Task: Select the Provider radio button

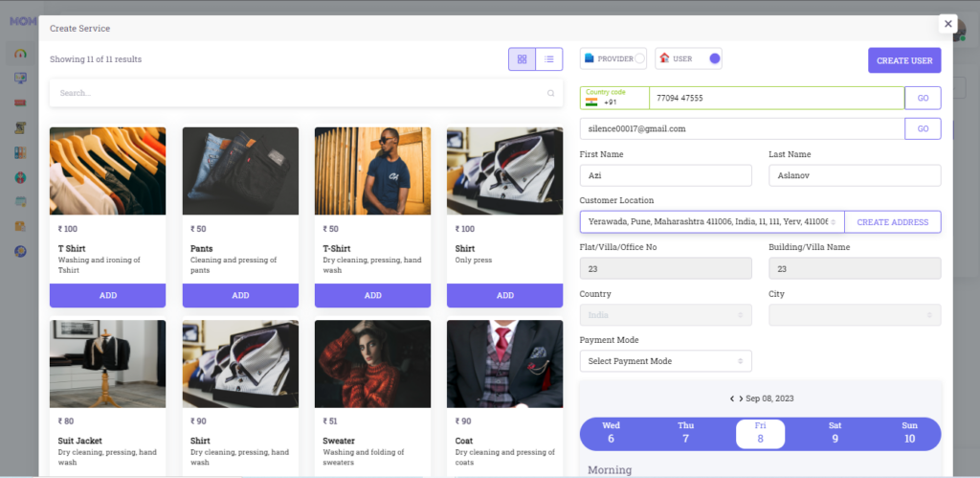Action: coord(639,58)
